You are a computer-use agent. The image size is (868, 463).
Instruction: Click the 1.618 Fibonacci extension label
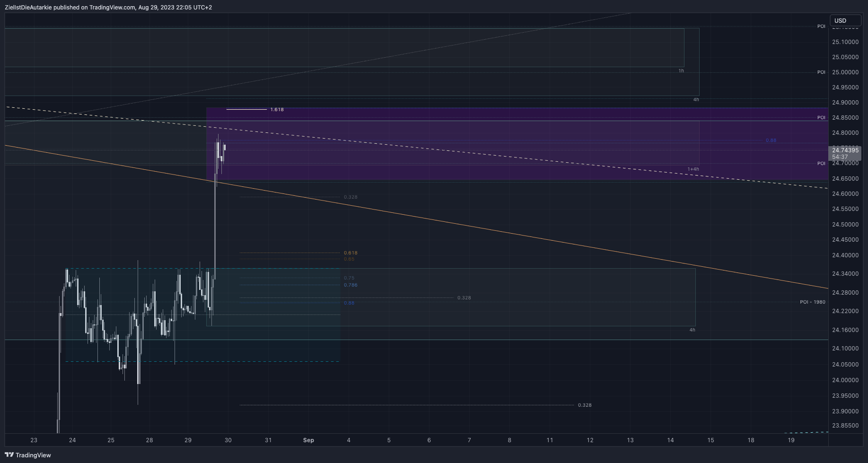click(277, 109)
